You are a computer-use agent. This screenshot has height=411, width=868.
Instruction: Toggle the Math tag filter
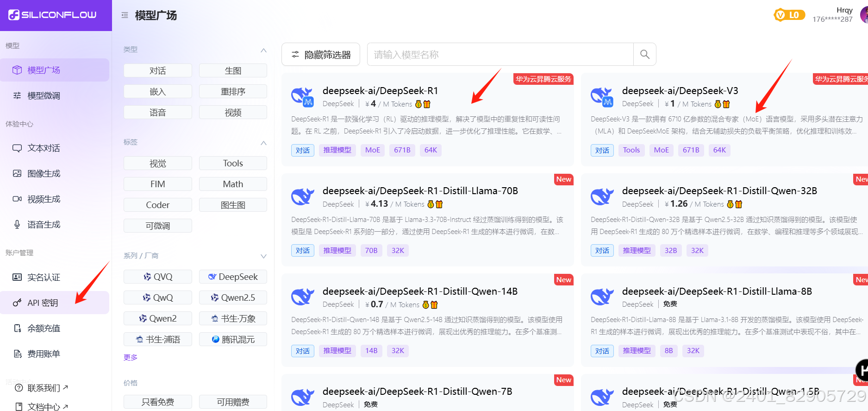pos(233,184)
